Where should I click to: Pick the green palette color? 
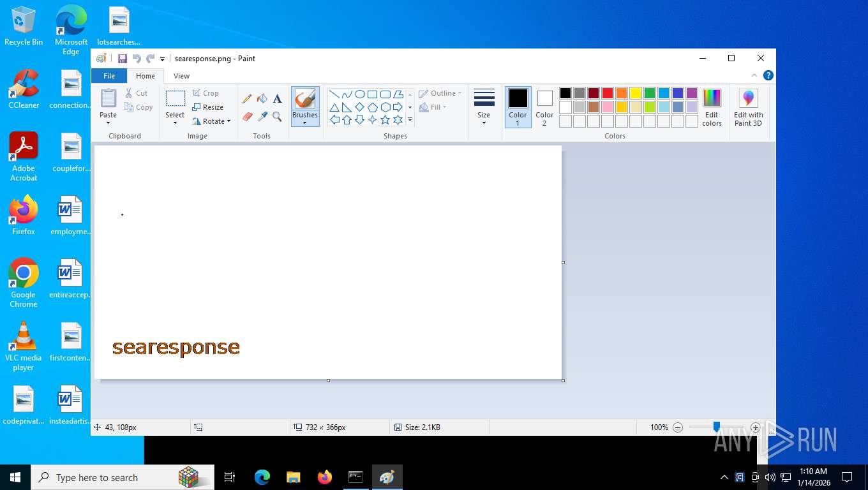click(x=650, y=93)
